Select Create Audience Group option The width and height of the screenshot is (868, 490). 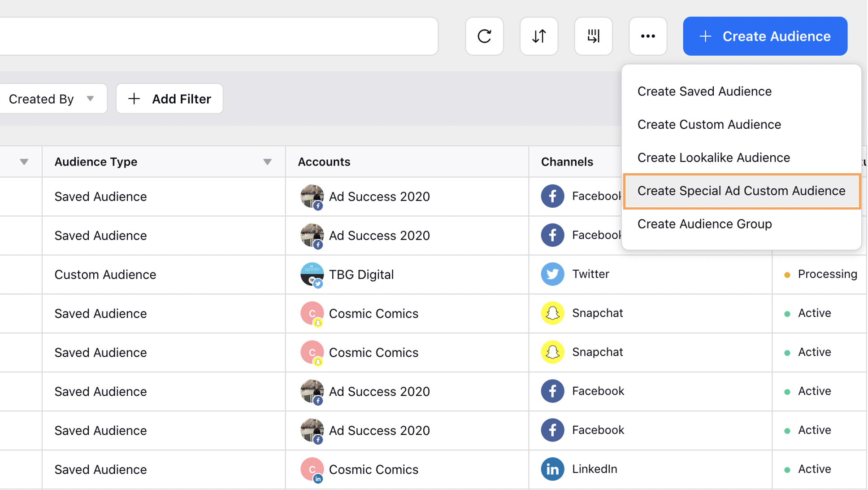click(705, 224)
